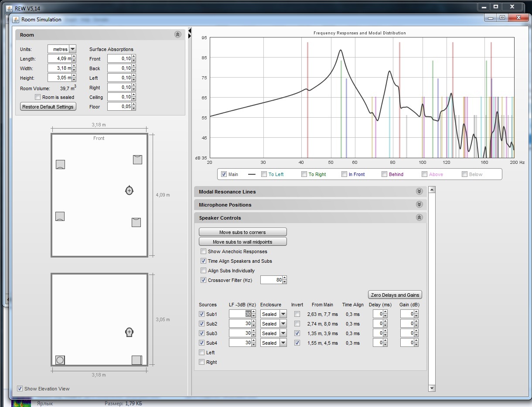Open the Units dropdown
This screenshot has height=407, width=532.
[72, 49]
